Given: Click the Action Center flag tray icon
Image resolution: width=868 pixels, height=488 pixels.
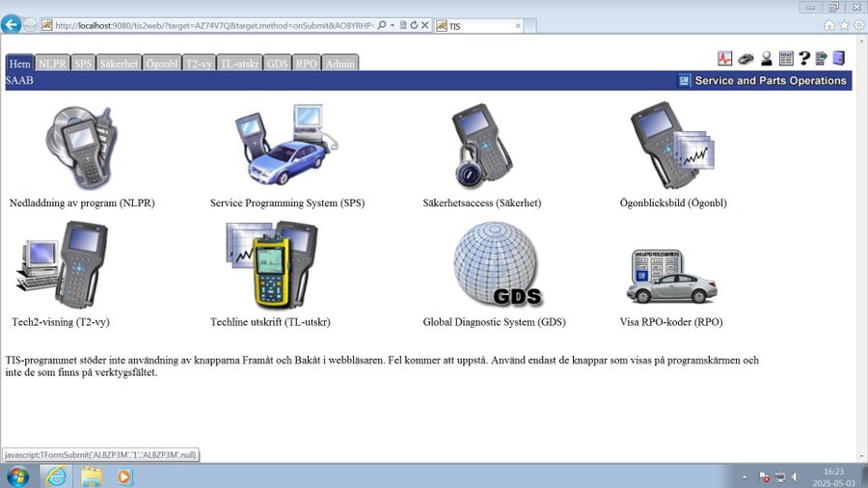Looking at the screenshot, I should point(764,477).
